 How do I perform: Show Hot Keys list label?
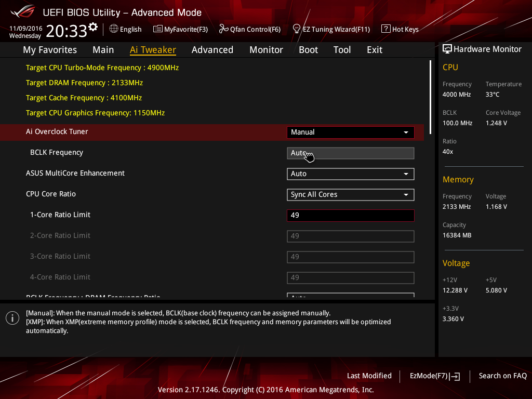point(405,30)
